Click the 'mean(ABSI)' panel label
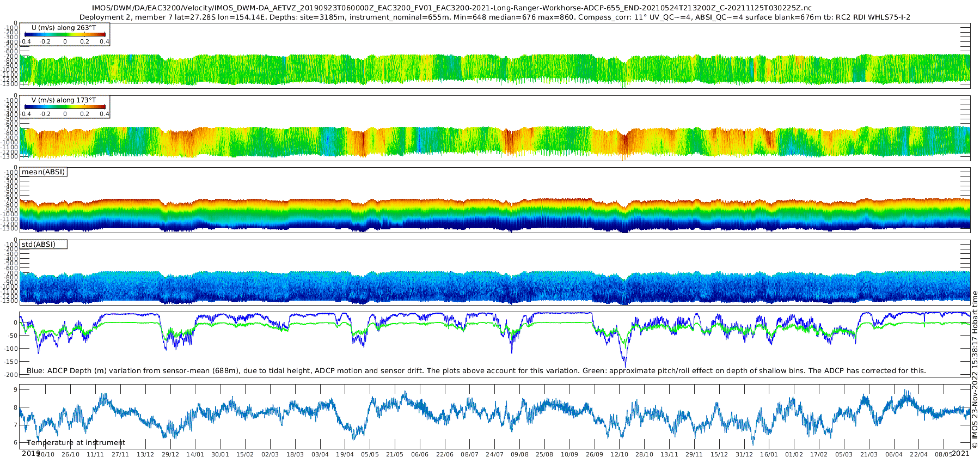The height and width of the screenshot is (463, 980). (43, 172)
